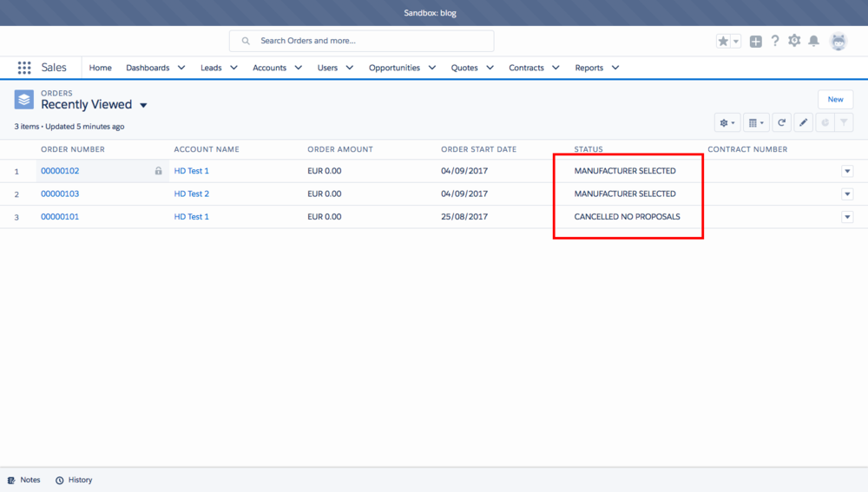Click the user profile avatar
The width and height of the screenshot is (868, 492).
[838, 41]
